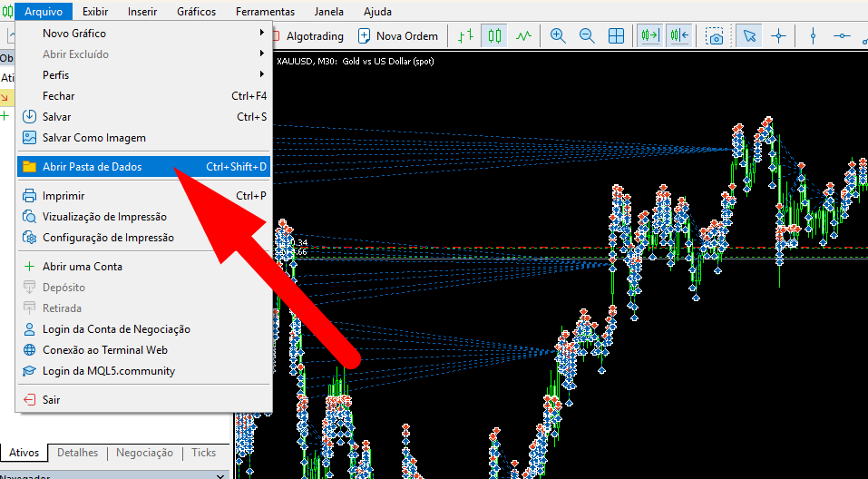Take a chart screenshot with camera icon
This screenshot has height=479, width=868.
pos(716,36)
